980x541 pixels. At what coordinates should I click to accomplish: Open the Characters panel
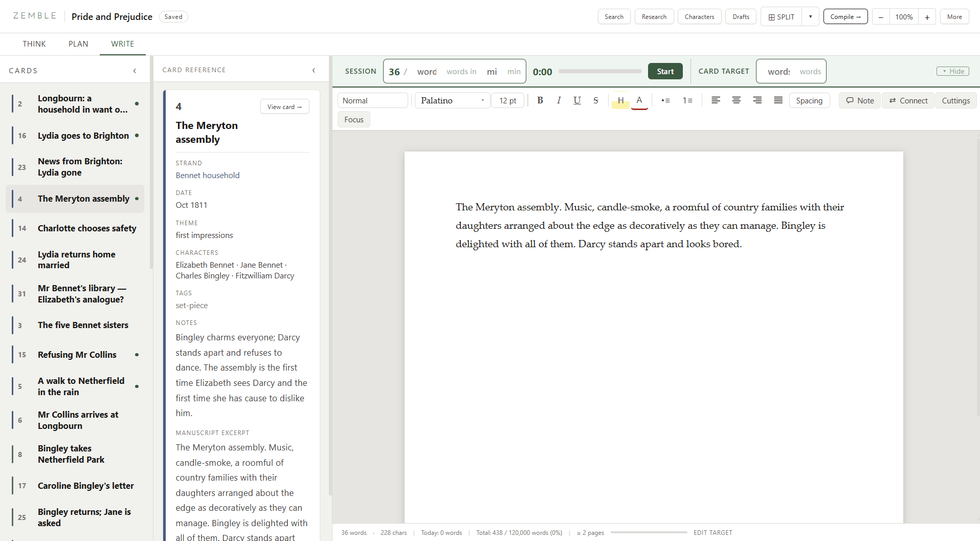pos(699,17)
